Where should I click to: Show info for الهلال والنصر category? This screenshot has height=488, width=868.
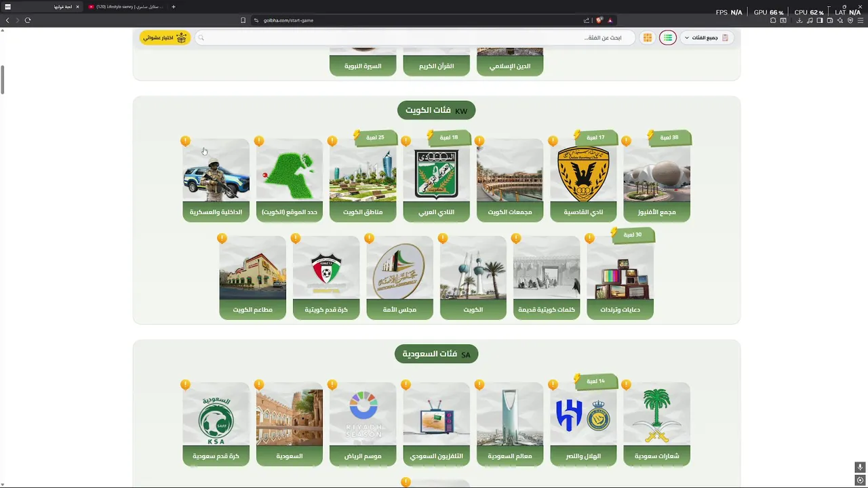pyautogui.click(x=553, y=385)
